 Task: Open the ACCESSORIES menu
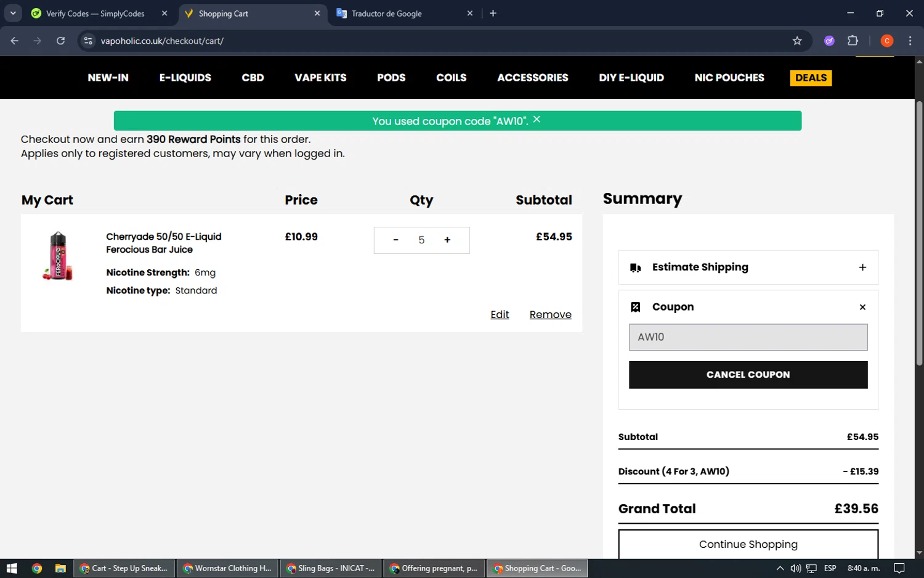(533, 78)
